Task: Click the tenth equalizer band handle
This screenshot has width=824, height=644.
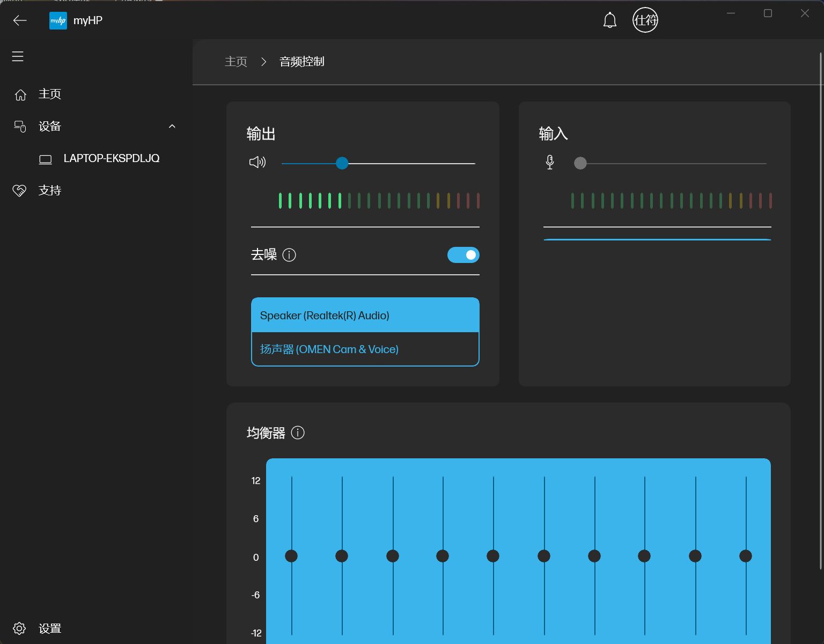Action: pyautogui.click(x=746, y=556)
